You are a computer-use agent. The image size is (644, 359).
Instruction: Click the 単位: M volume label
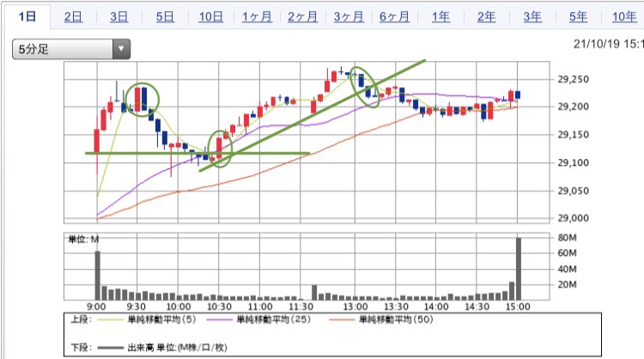coord(83,239)
